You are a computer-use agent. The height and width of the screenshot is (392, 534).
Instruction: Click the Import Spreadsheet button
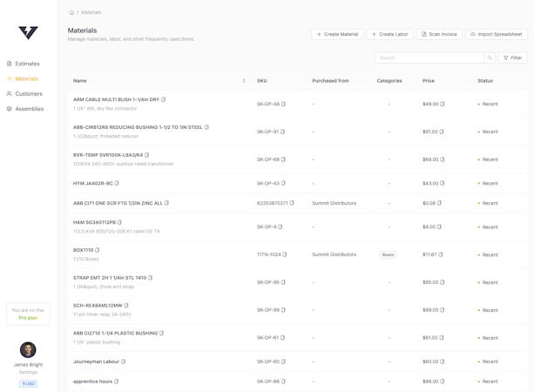pyautogui.click(x=496, y=34)
